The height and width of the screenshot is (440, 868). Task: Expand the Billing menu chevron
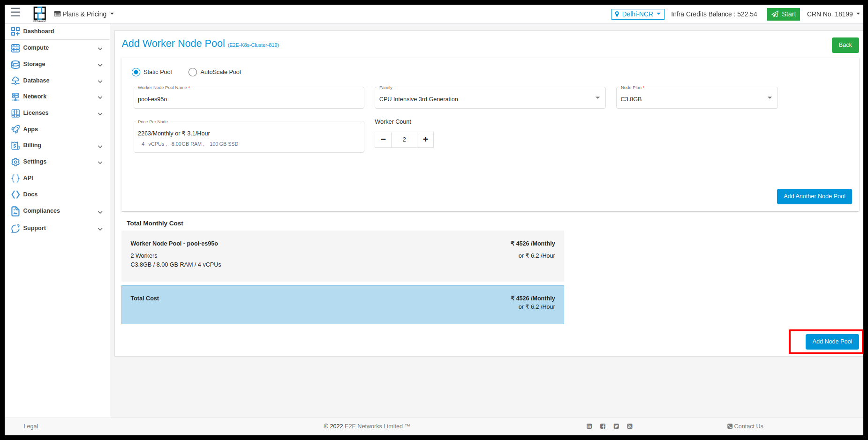pos(100,147)
